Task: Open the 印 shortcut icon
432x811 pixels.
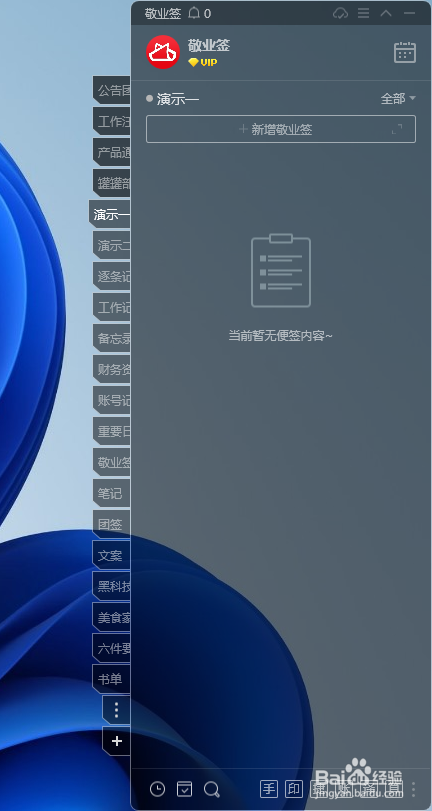Action: tap(294, 789)
